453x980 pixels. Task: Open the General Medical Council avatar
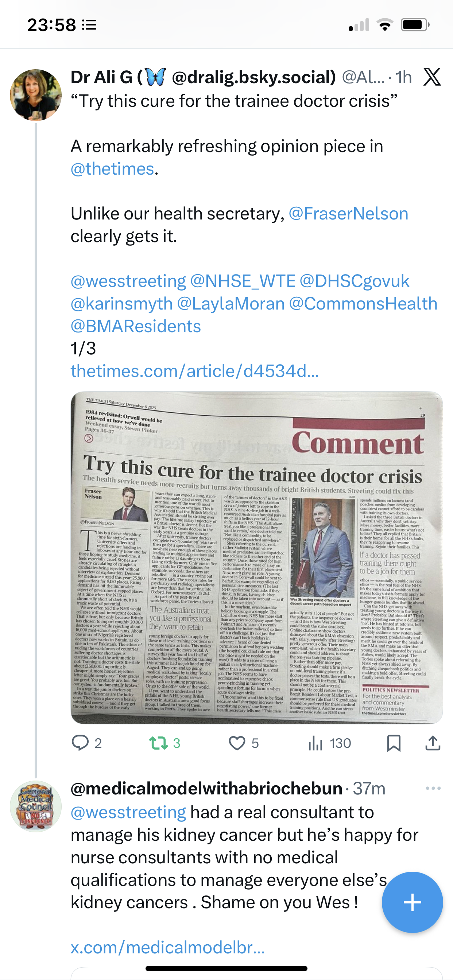36,806
